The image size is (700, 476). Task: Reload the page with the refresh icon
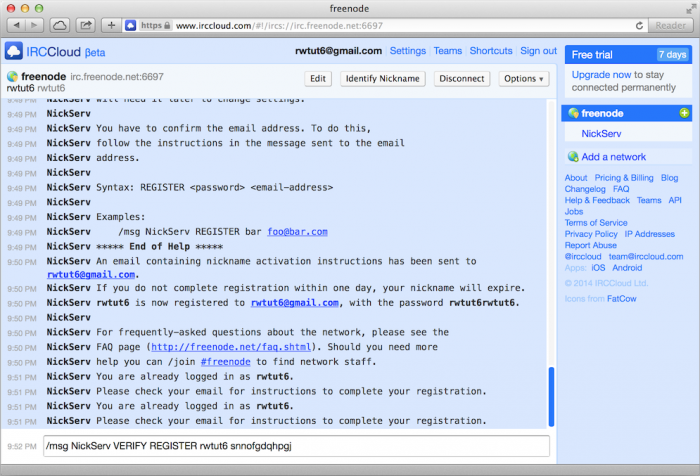(x=639, y=25)
